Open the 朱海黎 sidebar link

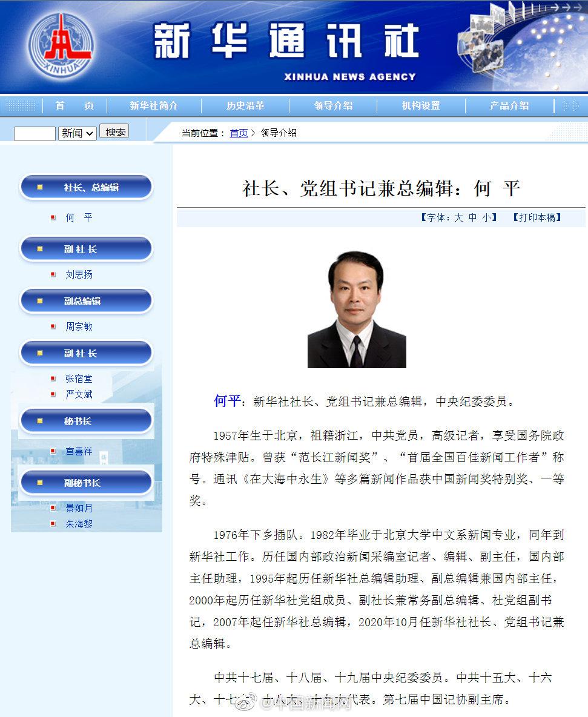click(x=79, y=524)
